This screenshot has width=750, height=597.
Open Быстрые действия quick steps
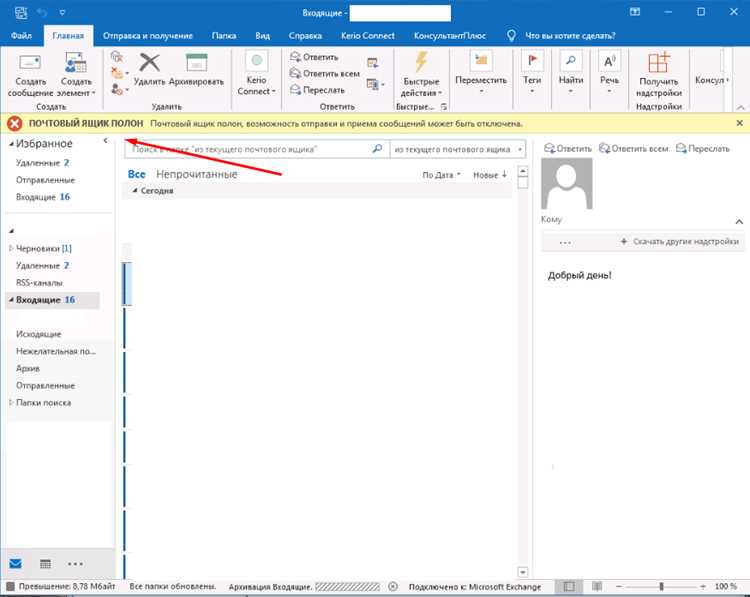421,74
